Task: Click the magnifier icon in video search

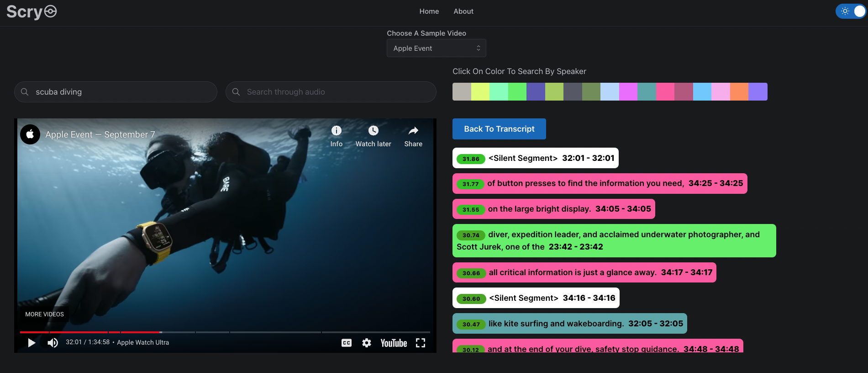Action: pos(25,92)
